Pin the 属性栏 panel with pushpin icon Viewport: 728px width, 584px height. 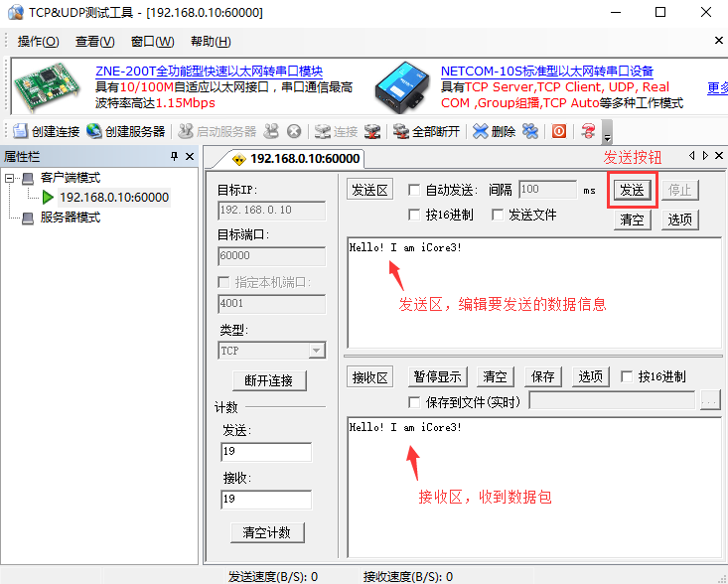pyautogui.click(x=174, y=157)
